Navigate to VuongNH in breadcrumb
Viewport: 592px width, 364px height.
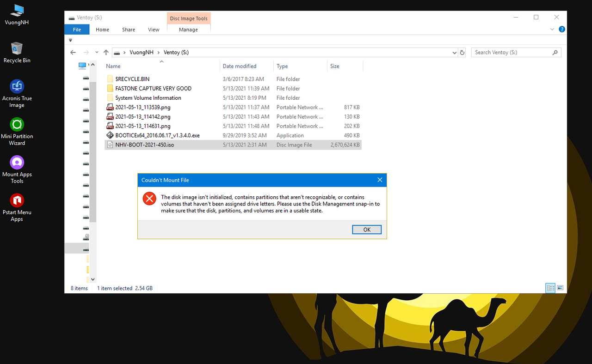(142, 53)
